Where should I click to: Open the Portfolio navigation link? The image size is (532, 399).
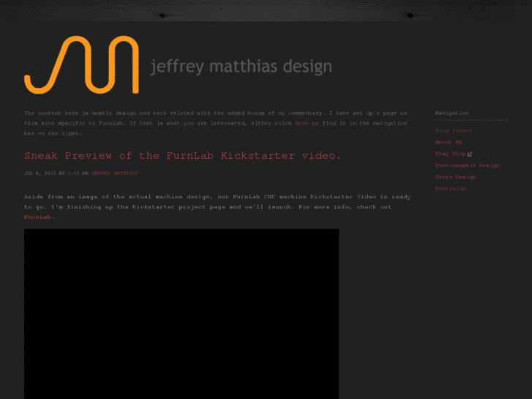(451, 188)
